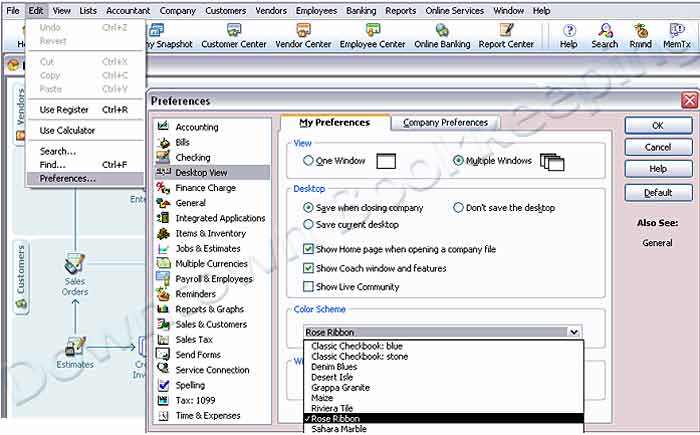
Task: Open the General link under Also See
Action: (657, 243)
